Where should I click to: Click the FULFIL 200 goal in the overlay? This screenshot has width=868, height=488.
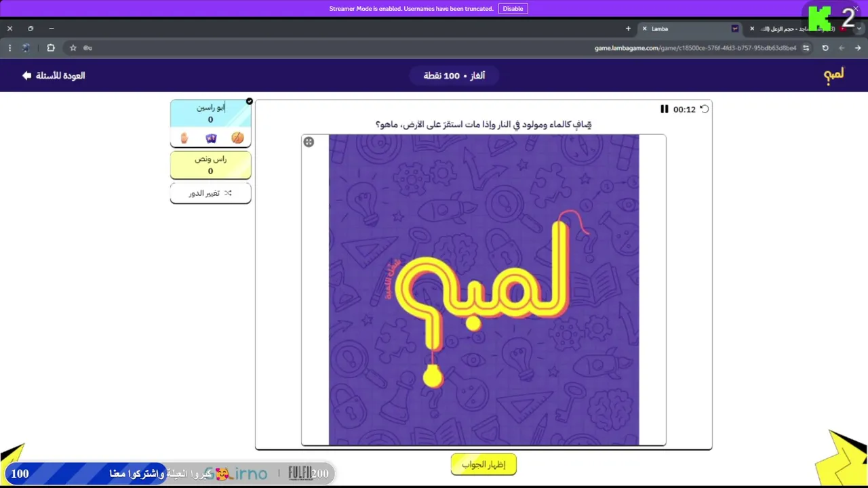click(309, 473)
